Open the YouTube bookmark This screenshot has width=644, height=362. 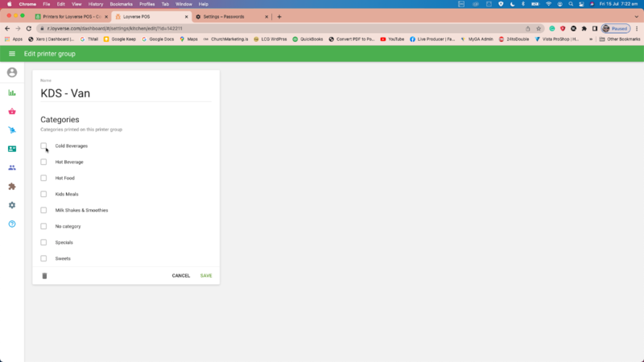392,39
